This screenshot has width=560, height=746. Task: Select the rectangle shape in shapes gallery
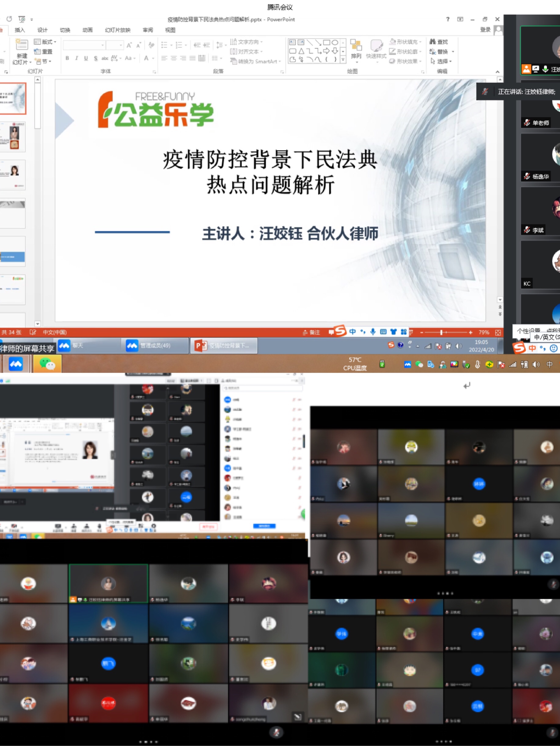coord(327,42)
